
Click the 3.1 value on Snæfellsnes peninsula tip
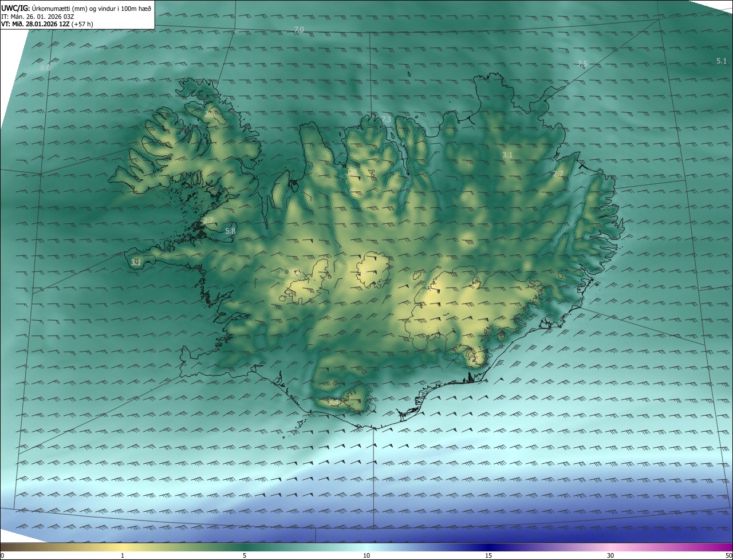point(136,263)
